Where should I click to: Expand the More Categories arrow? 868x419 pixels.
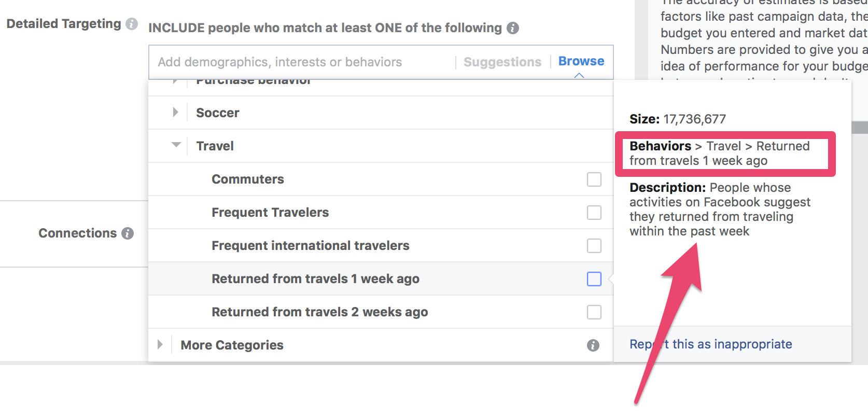[x=160, y=344]
